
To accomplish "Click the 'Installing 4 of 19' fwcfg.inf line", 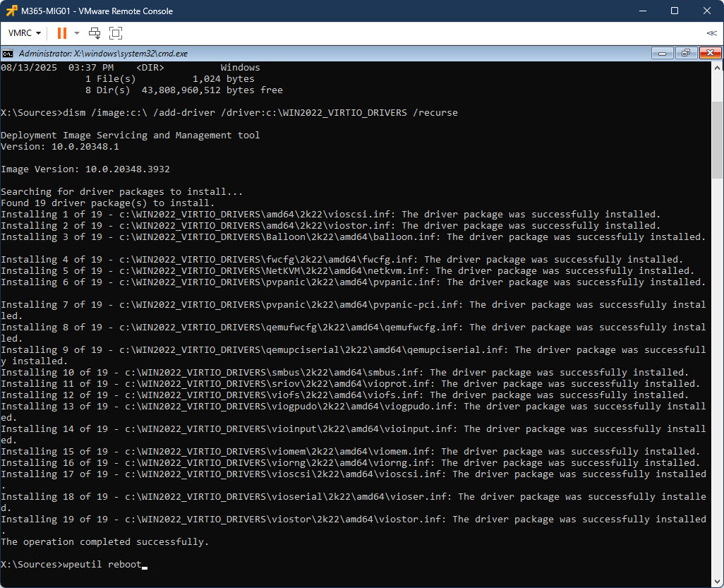I will coord(342,260).
